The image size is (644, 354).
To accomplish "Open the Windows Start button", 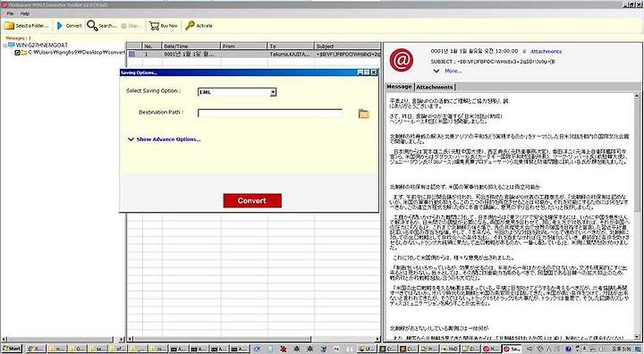I will coord(12,349).
